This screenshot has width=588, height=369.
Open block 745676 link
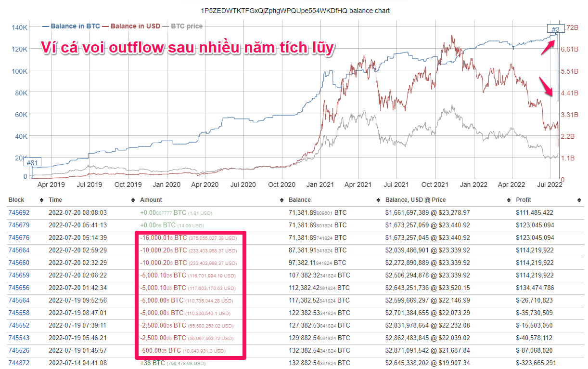click(19, 237)
